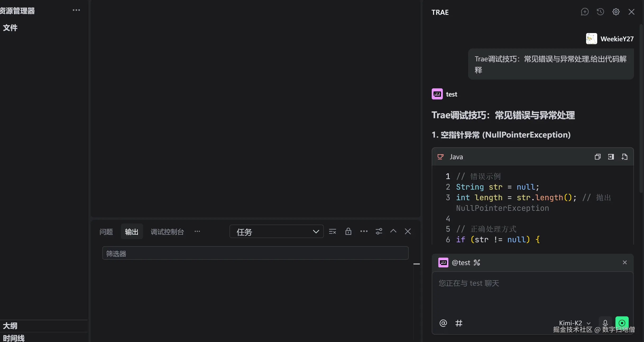Send the chat message
The width and height of the screenshot is (644, 342).
[x=622, y=323]
